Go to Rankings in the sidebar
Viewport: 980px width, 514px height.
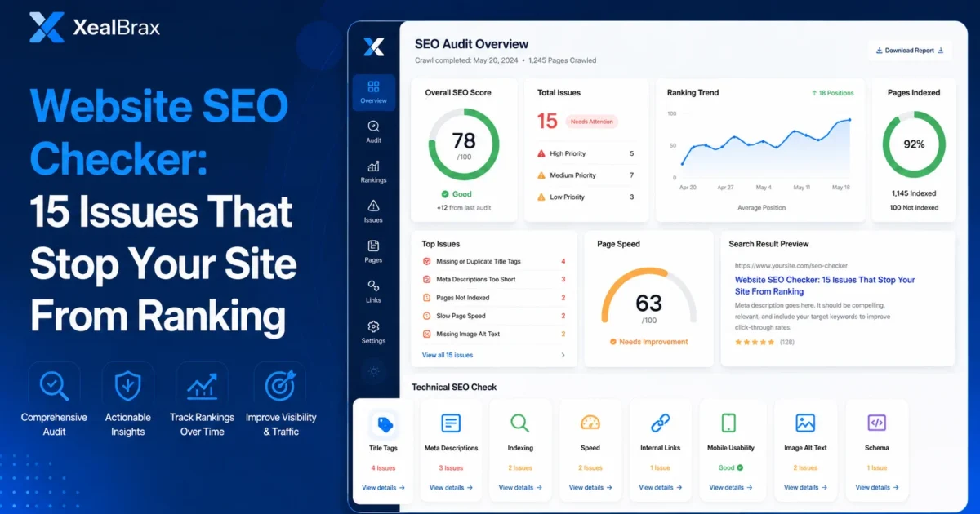pos(373,171)
